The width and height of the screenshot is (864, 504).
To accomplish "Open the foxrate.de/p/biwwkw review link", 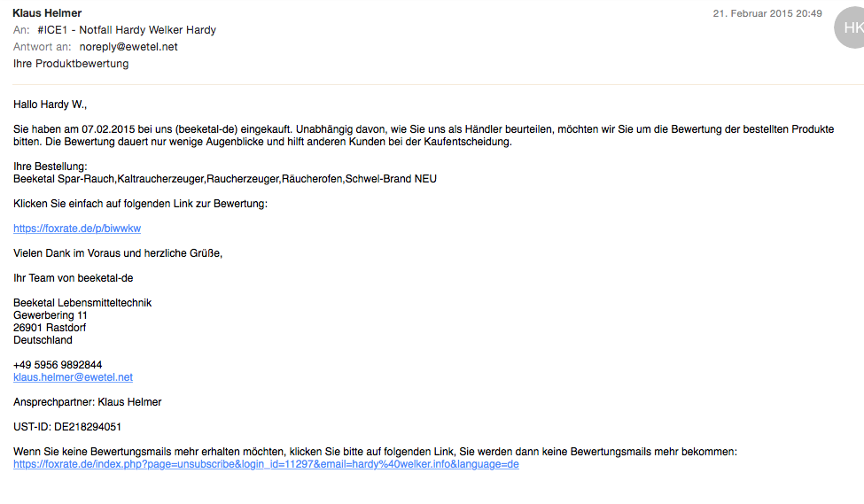I will pos(77,229).
